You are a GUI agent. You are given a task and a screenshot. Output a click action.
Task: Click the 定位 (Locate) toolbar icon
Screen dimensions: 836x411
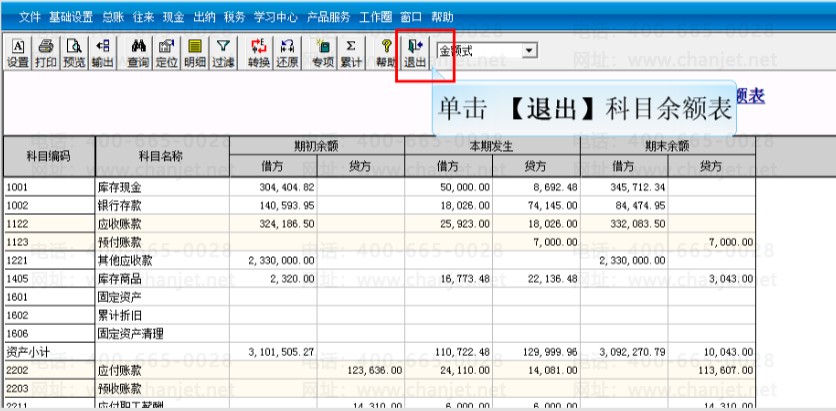click(166, 53)
